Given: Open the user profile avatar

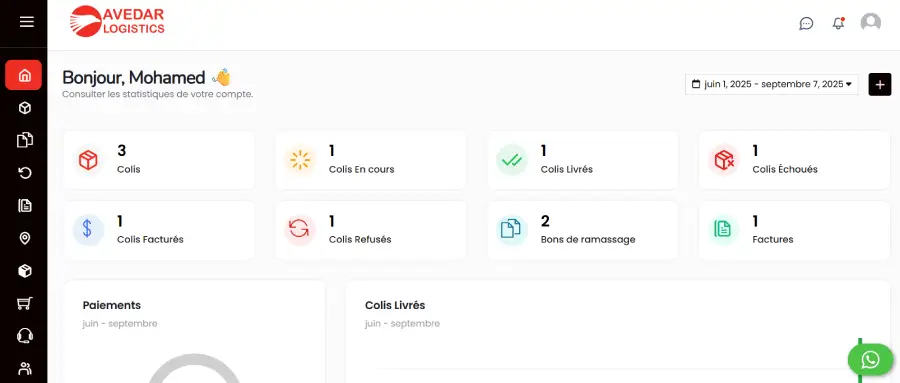Looking at the screenshot, I should point(871,23).
